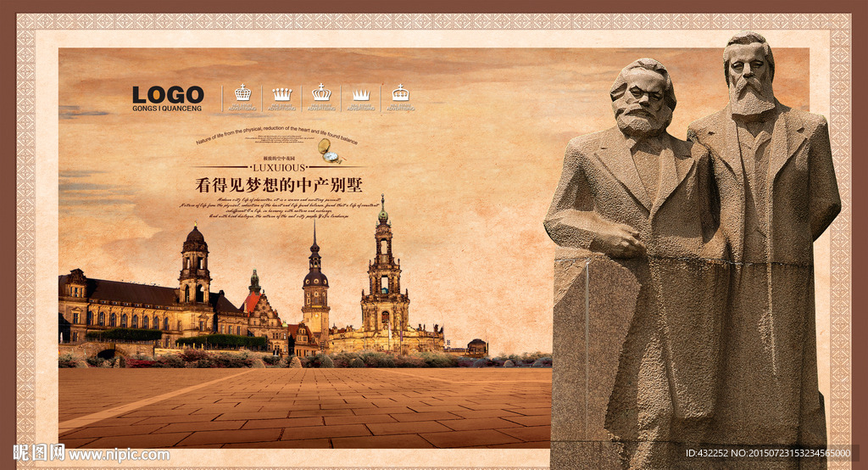Click the LUXUIOUS heading
This screenshot has width=868, height=470.
tap(278, 167)
